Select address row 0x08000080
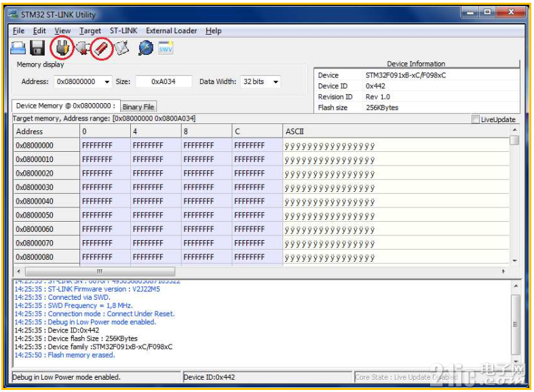 tap(46, 257)
